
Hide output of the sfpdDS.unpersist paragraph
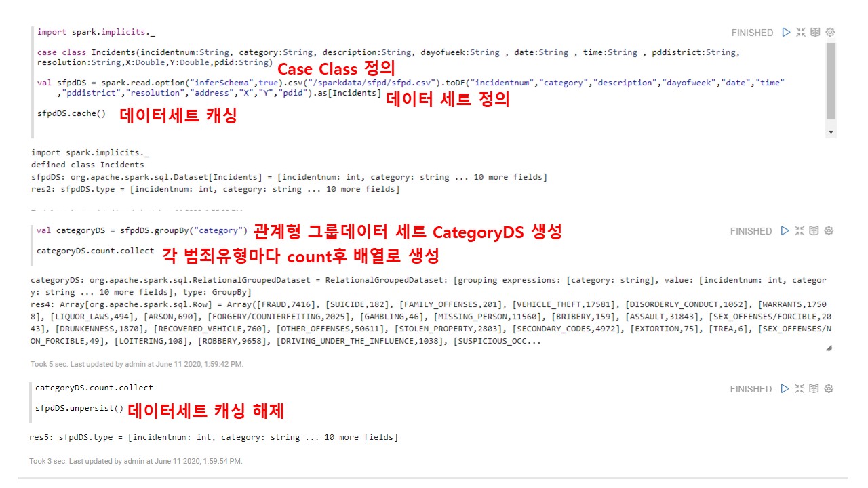pos(814,388)
